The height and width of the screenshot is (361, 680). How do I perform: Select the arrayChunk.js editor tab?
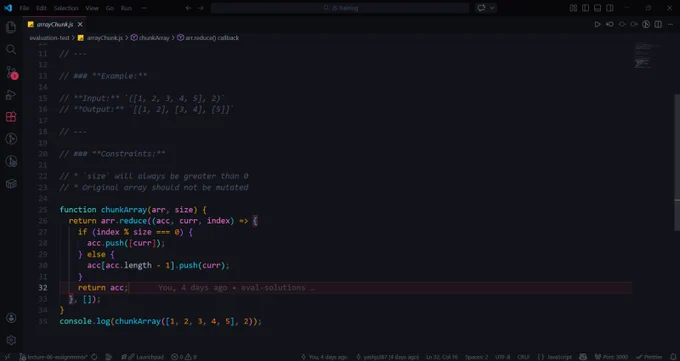pyautogui.click(x=55, y=25)
